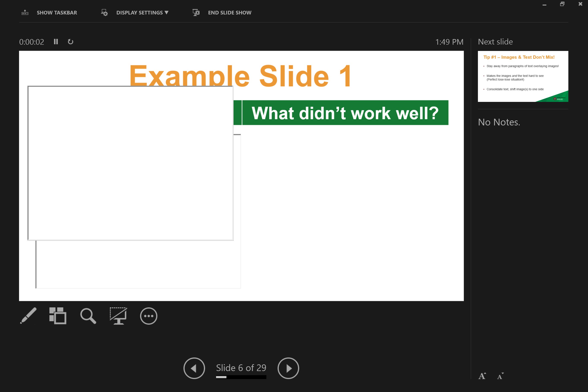Click the slide progress bar
The image size is (588, 392).
pyautogui.click(x=241, y=377)
